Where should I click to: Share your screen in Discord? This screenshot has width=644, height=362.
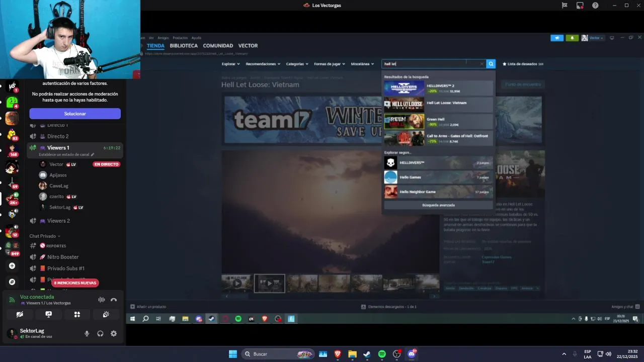(48, 314)
